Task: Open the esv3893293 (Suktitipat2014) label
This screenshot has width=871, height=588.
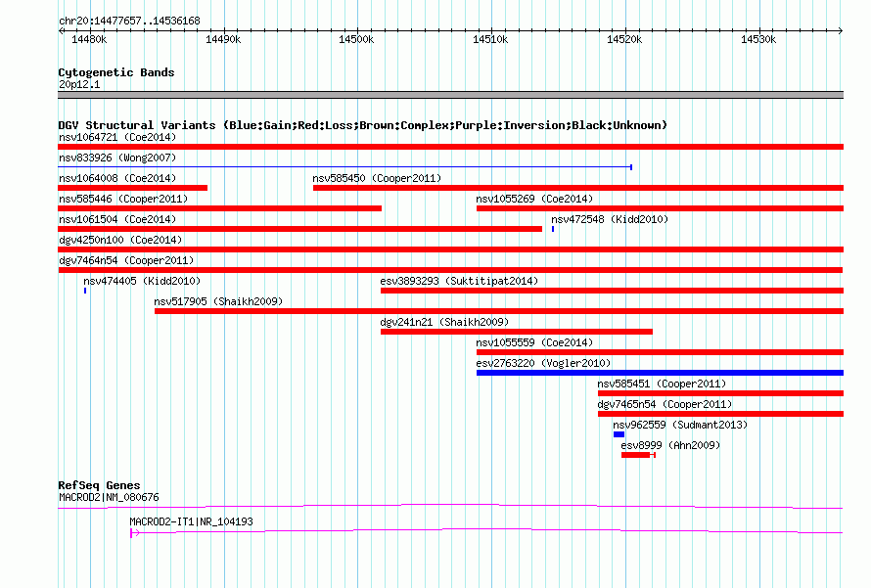Action: pos(459,281)
